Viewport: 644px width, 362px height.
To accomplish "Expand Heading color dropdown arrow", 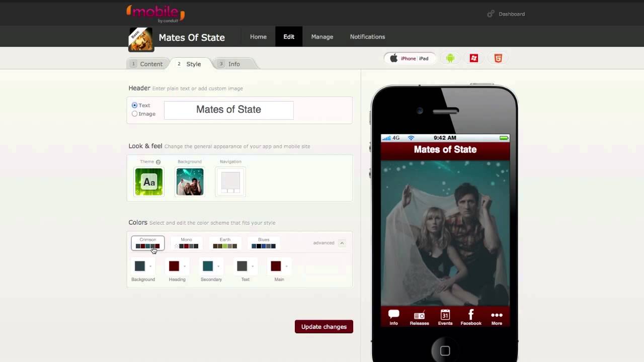I will pos(185,266).
